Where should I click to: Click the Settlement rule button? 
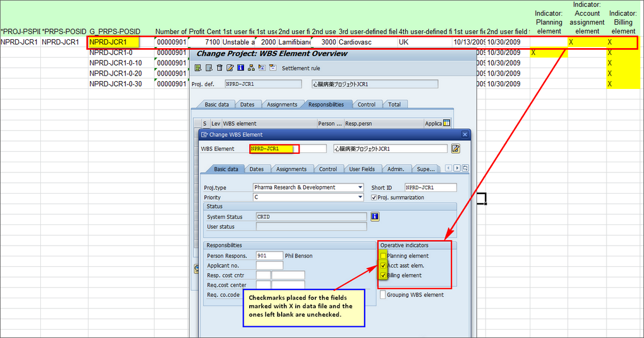coord(301,68)
